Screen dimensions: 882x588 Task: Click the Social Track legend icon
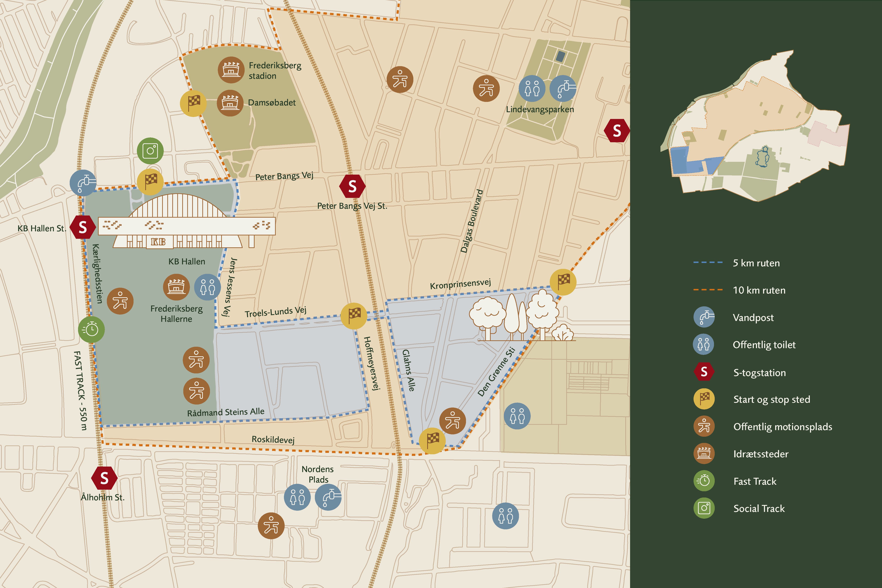pyautogui.click(x=704, y=508)
